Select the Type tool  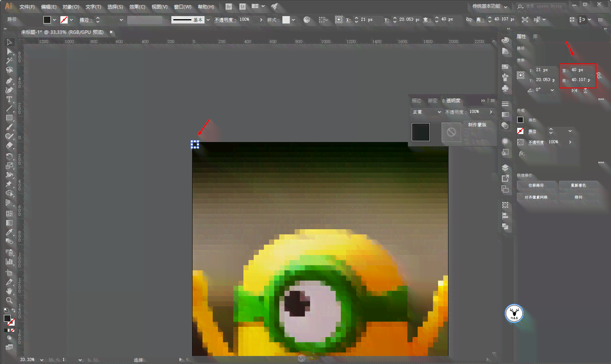click(9, 99)
